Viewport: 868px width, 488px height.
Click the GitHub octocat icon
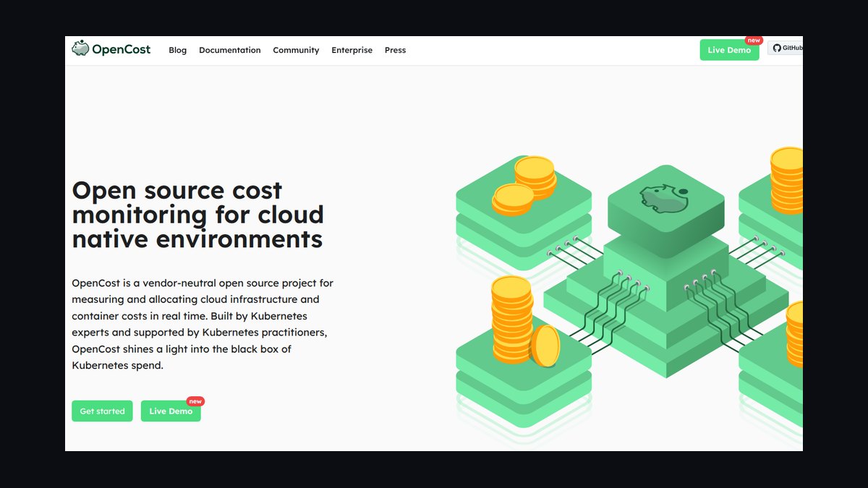(777, 48)
